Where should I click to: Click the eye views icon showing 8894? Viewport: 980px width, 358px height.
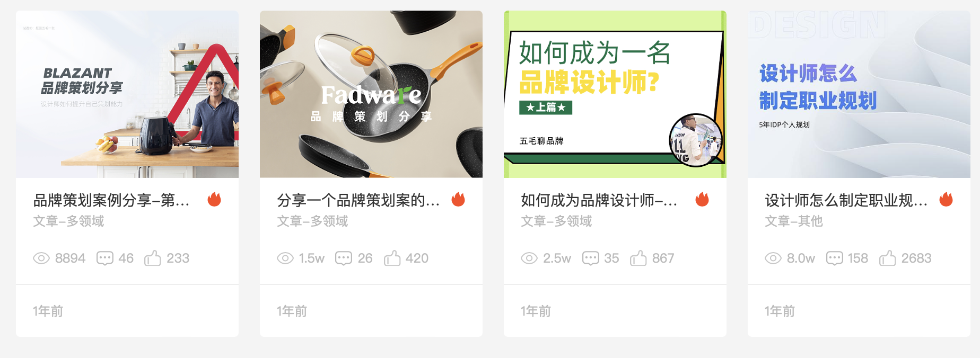[41, 258]
